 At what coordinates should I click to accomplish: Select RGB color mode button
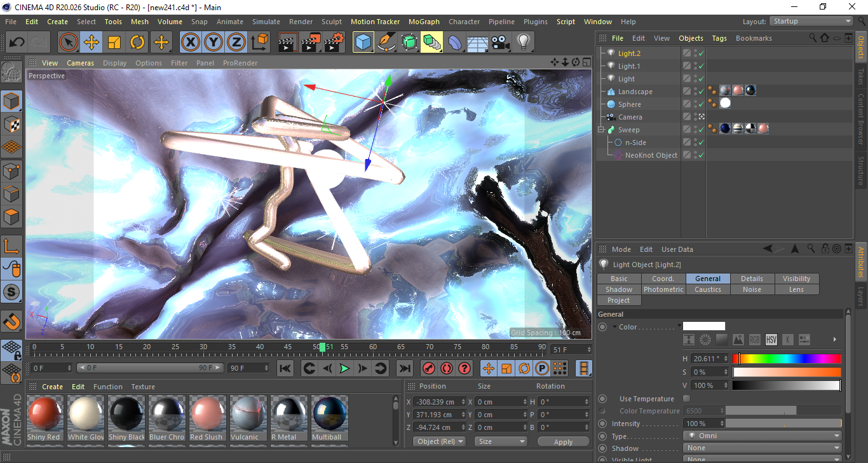pos(755,340)
